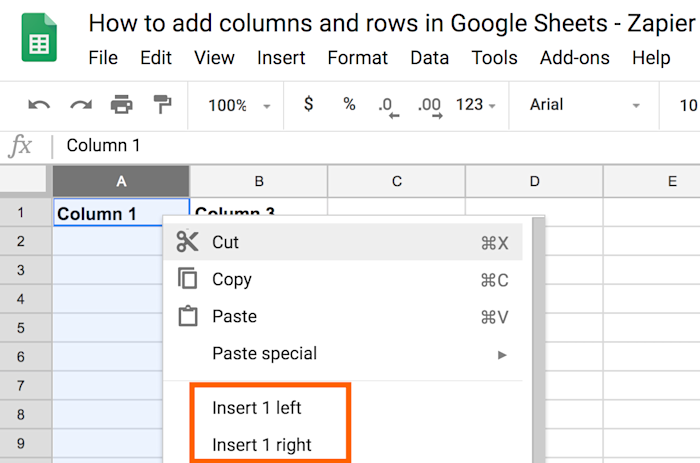Choose Paste special from context menu
The width and height of the screenshot is (700, 463).
[x=343, y=354]
